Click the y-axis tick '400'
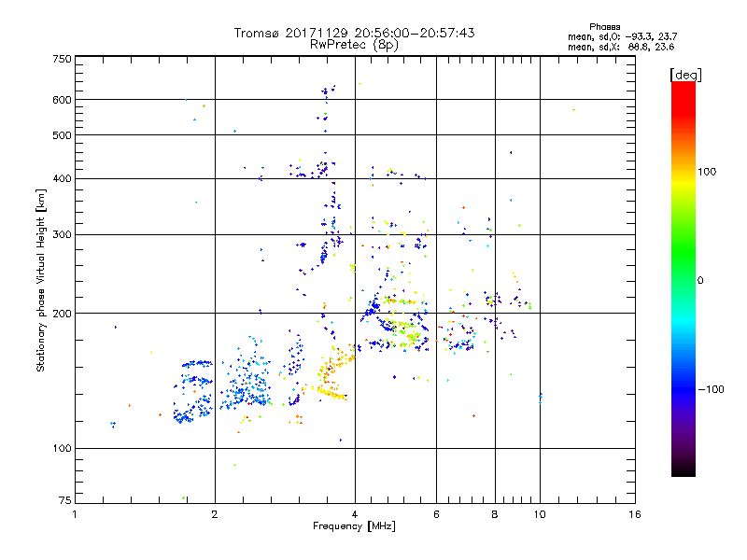The height and width of the screenshot is (560, 747). click(x=63, y=179)
